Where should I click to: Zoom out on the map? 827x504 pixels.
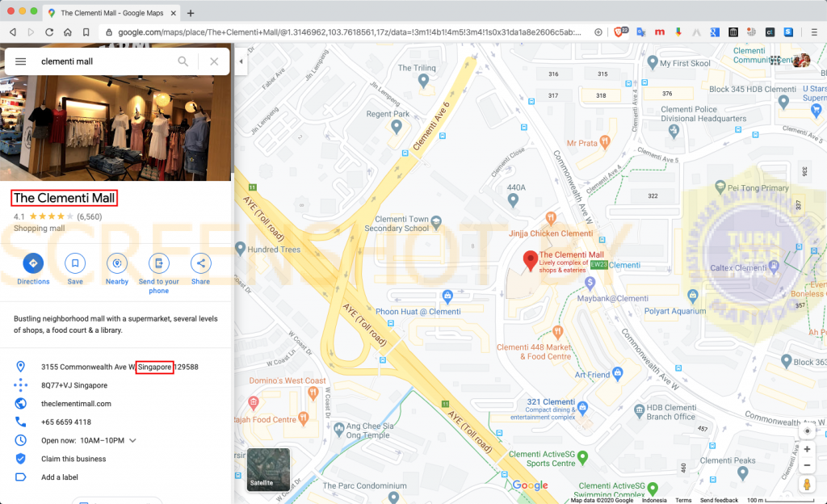coord(807,465)
